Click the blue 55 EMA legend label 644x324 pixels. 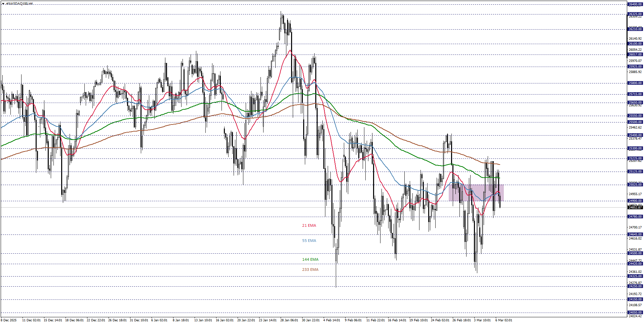(x=309, y=240)
